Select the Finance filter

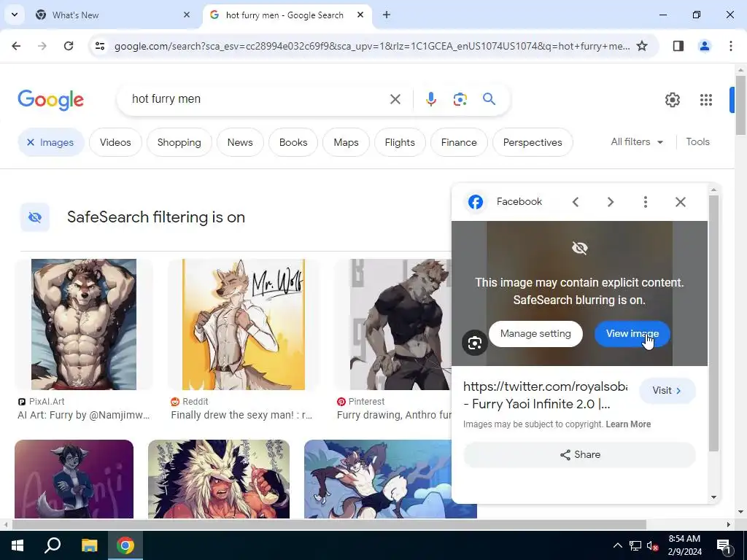(459, 142)
